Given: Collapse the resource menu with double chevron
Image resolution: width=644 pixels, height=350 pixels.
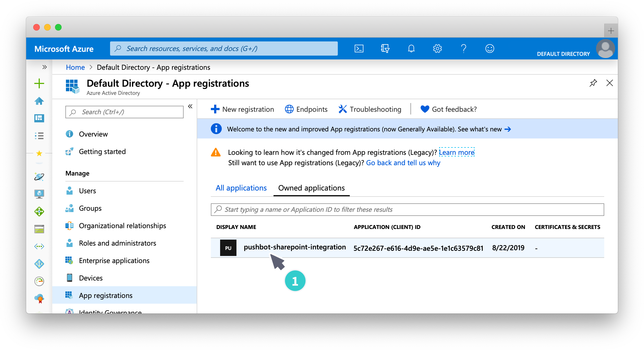Looking at the screenshot, I should pos(190,106).
